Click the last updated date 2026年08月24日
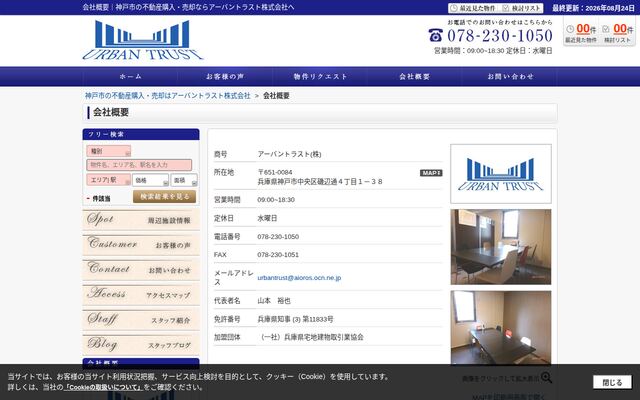Viewport: 640px width, 400px height. tap(610, 8)
